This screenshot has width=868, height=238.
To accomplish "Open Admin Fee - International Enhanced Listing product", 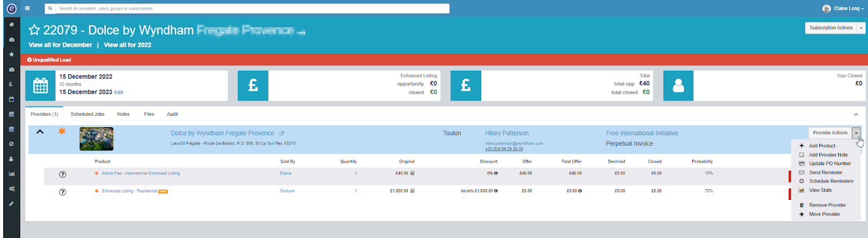I will pos(141,173).
